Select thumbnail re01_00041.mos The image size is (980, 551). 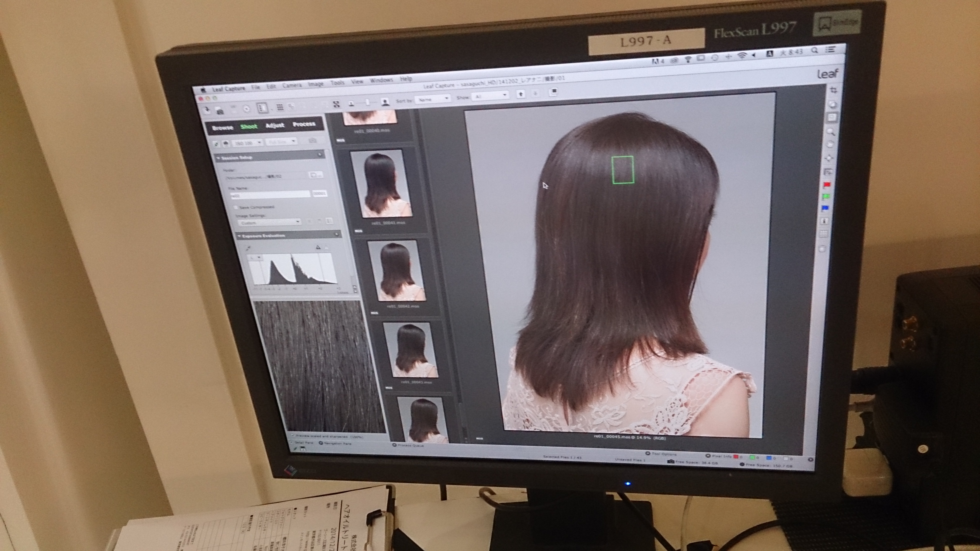(381, 183)
